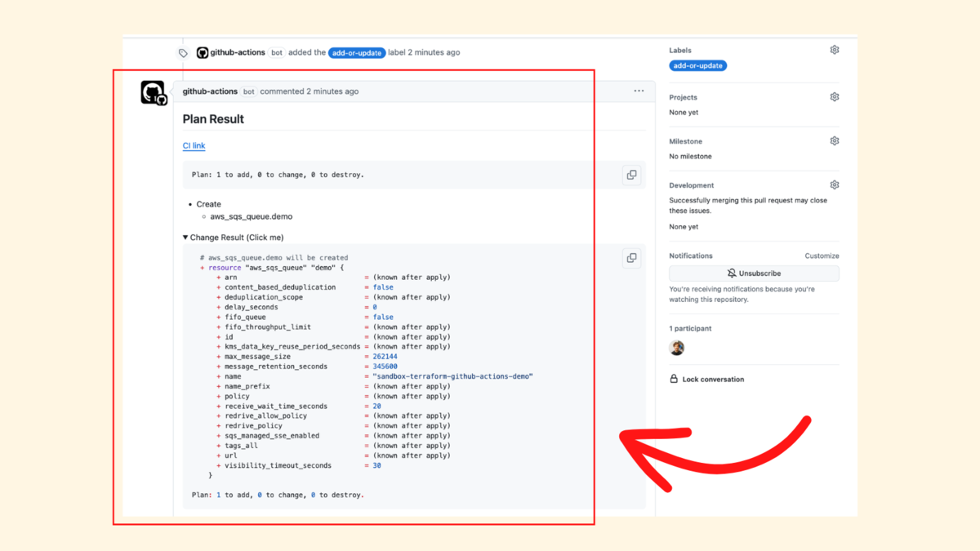Open github-actions name in the label event
Screen dimensions: 980x551
click(238, 52)
